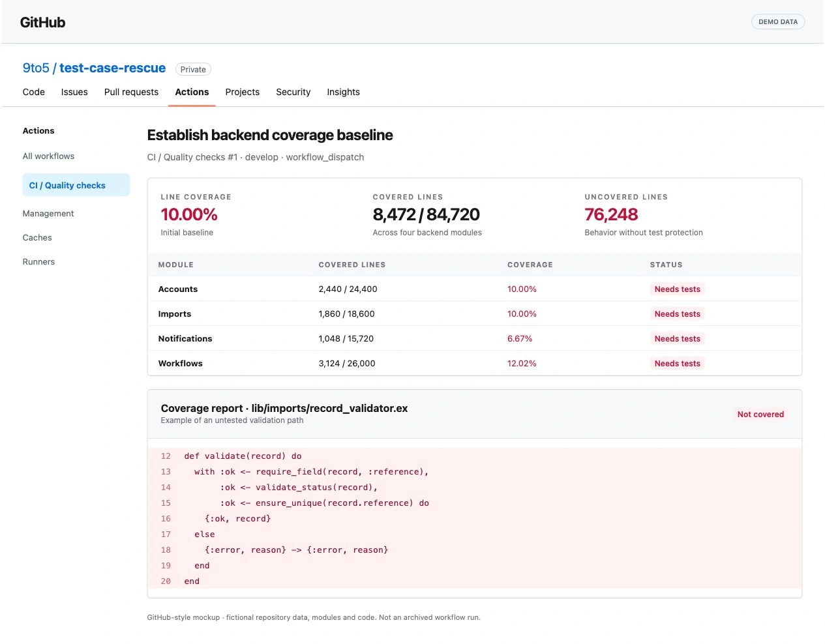This screenshot has height=644, width=825.
Task: Click the "2,440 / 24,400" covered lines cell
Action: click(348, 289)
